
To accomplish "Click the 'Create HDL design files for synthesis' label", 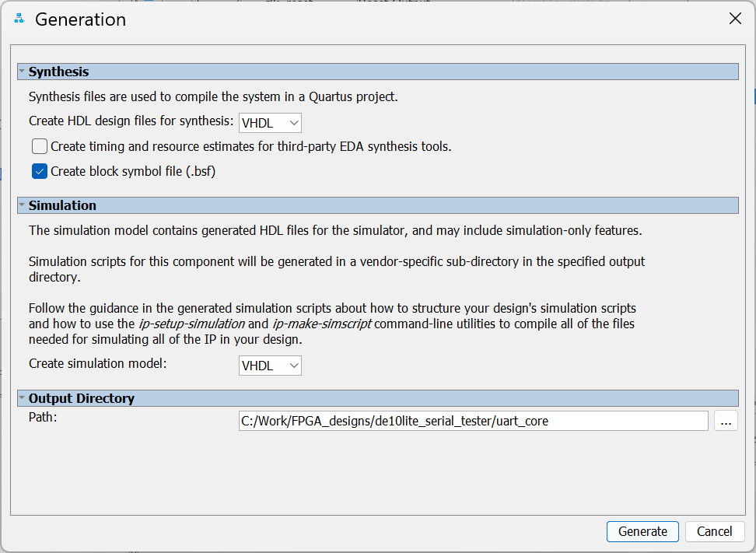I will pos(131,121).
